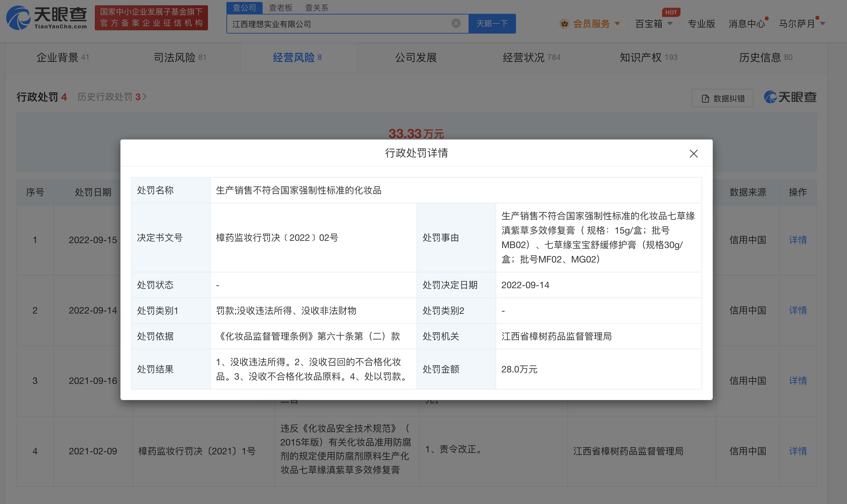Click 信用中国 in row 1
This screenshot has height=504, width=847.
[748, 240]
